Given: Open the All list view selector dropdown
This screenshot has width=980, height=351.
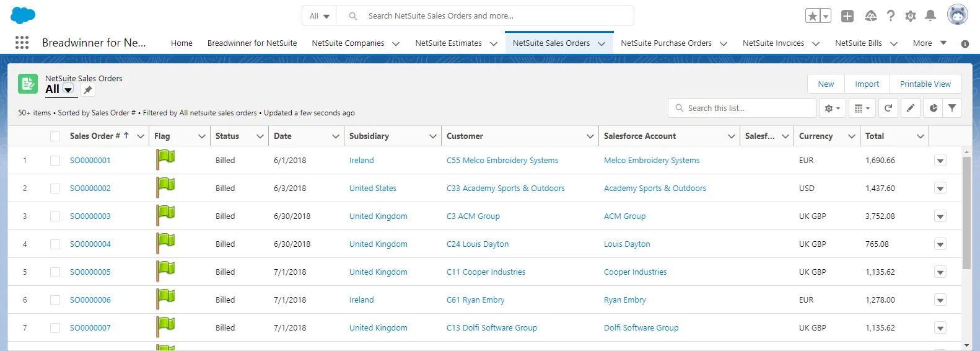Looking at the screenshot, I should (x=68, y=90).
